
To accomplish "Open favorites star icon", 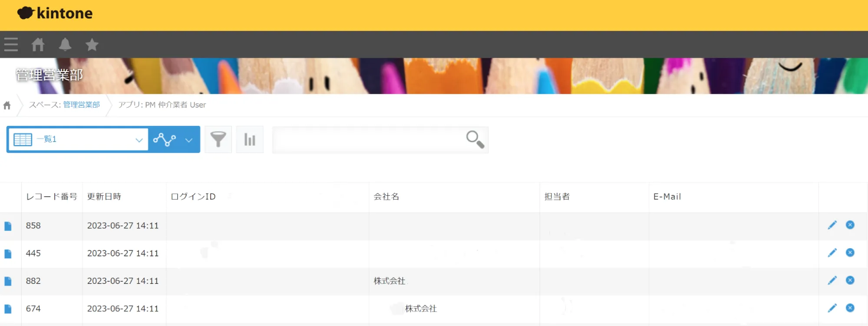I will (92, 44).
